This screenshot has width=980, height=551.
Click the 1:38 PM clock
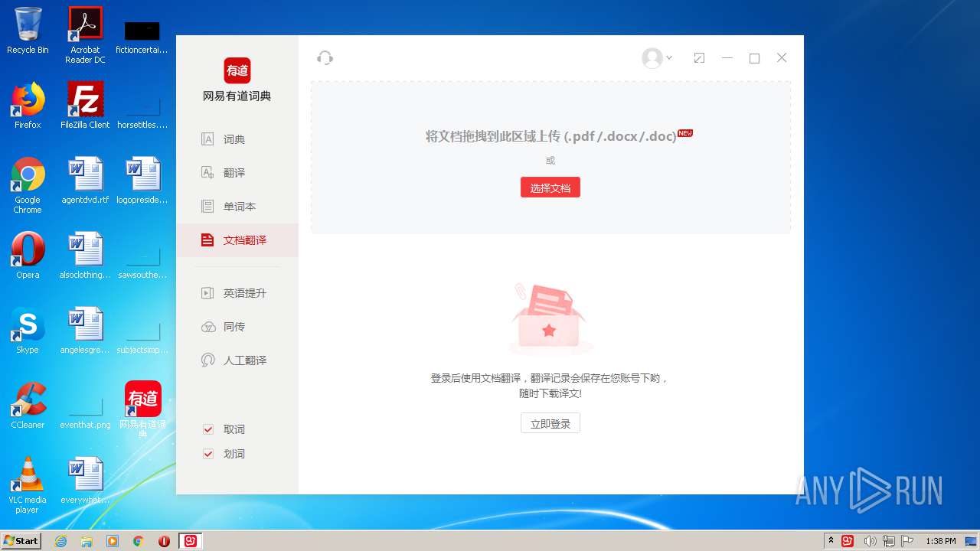[x=940, y=541]
